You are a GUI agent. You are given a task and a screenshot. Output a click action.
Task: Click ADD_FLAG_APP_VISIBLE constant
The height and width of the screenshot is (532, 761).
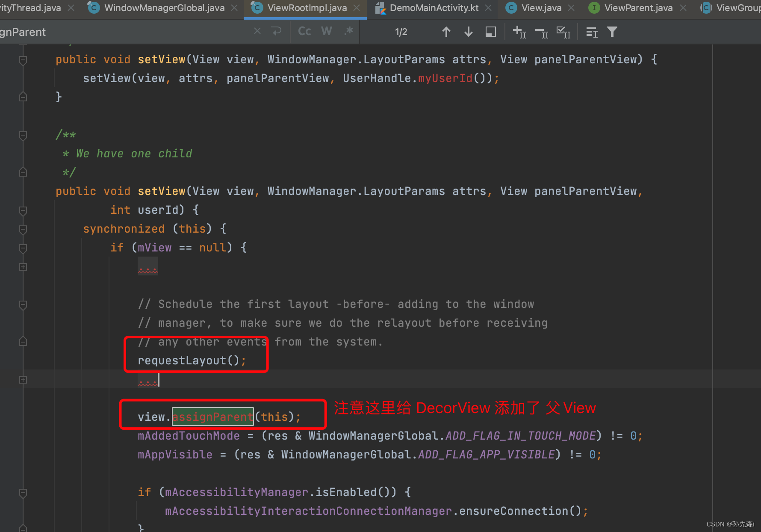tap(486, 455)
